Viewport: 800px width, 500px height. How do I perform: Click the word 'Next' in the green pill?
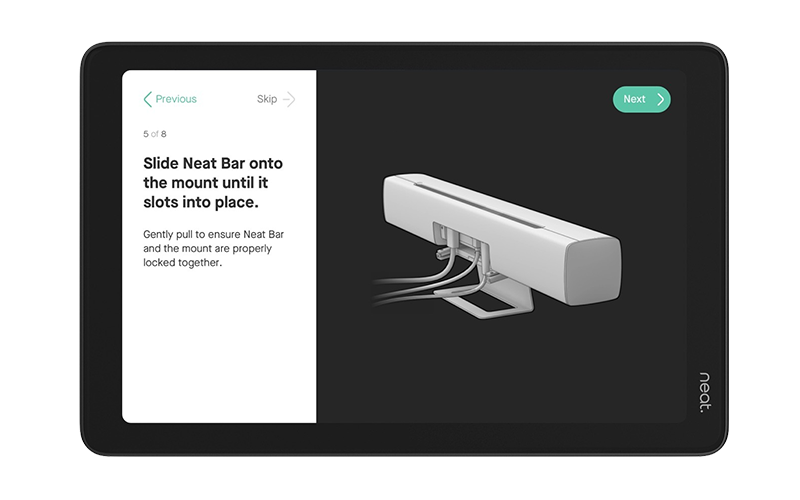[634, 99]
